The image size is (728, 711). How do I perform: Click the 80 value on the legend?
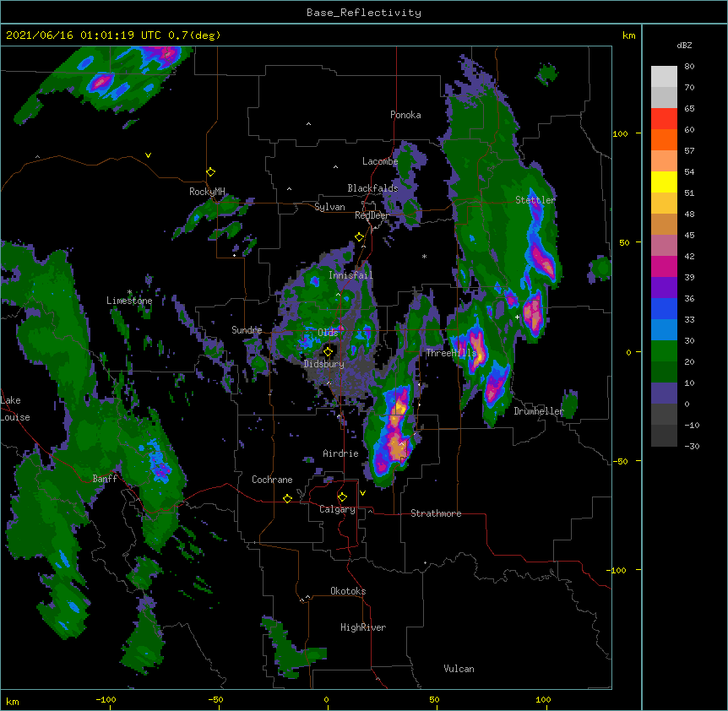pyautogui.click(x=689, y=67)
